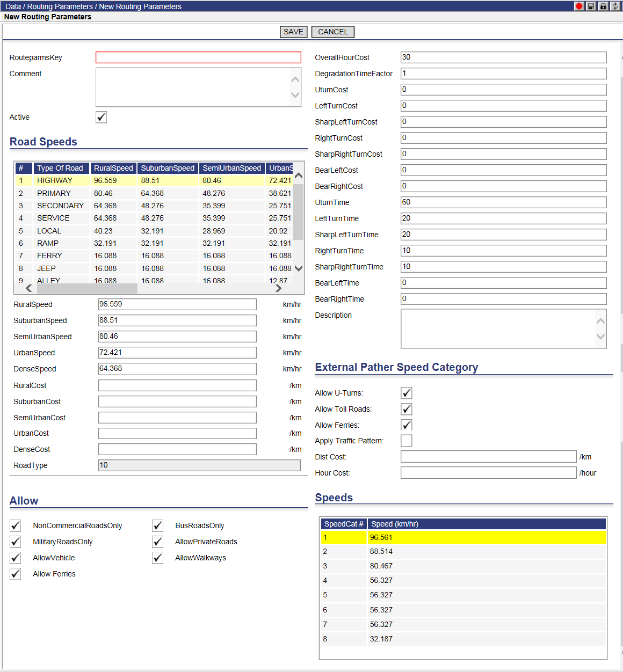Click the OverallHourCost field
This screenshot has height=672, width=623.
pos(503,57)
